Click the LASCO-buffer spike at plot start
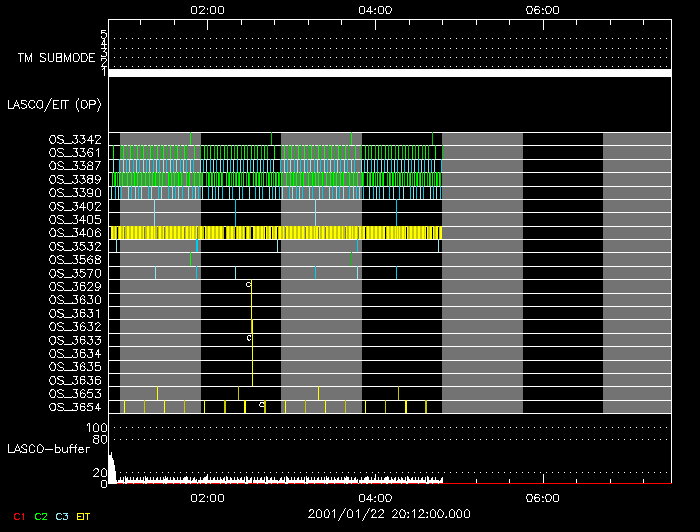 [111, 468]
